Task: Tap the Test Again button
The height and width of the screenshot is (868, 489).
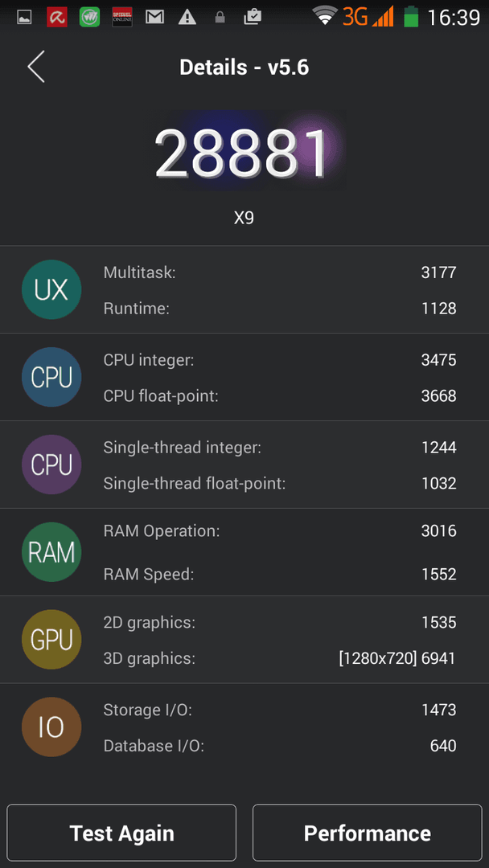Action: (x=121, y=833)
